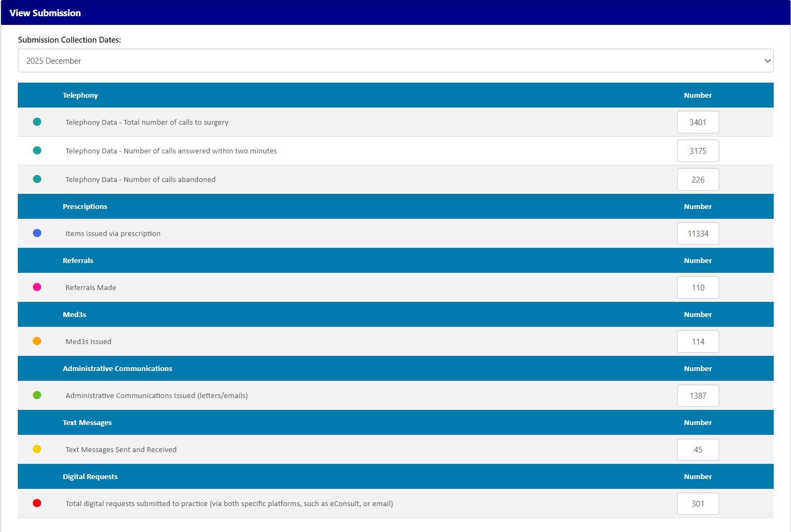
Task: Click green dot beside Administrative Communications Issued
Action: pos(37,395)
